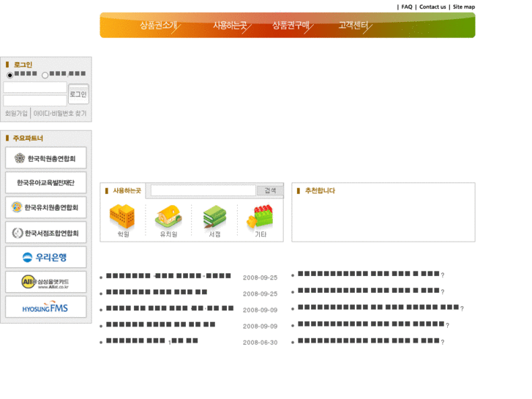Image resolution: width=532 pixels, height=399 pixels.
Task: Open the first FAQ question on the right
Action: [371, 274]
